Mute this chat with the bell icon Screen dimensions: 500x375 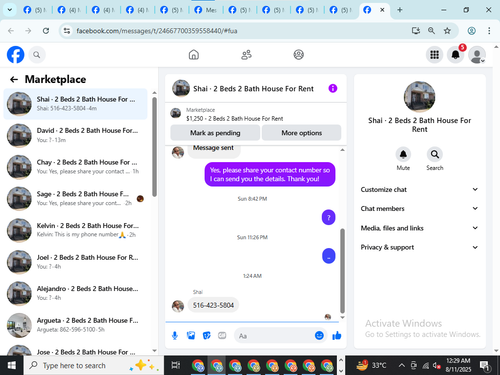(403, 154)
